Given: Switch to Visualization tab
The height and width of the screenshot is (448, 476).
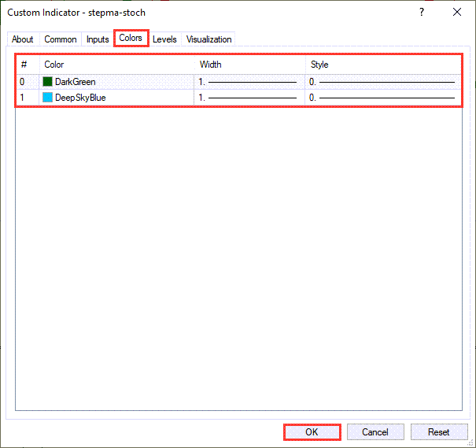Looking at the screenshot, I should point(208,39).
